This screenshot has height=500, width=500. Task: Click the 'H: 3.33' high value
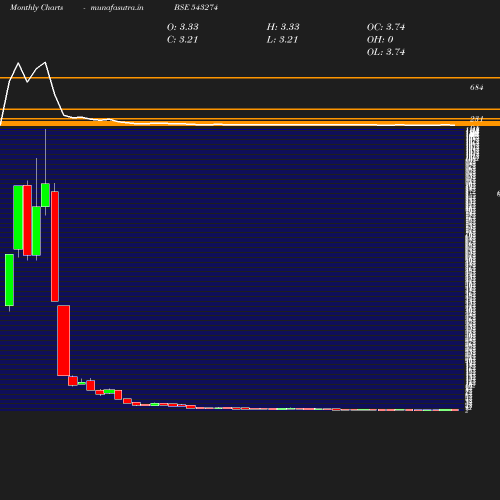[283, 27]
